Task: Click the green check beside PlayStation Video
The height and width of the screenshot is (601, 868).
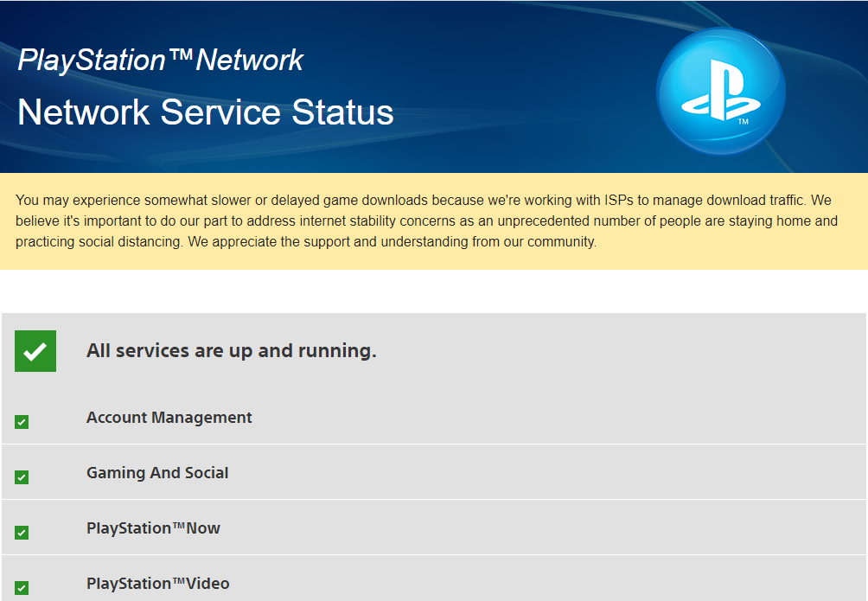Action: pyautogui.click(x=22, y=588)
